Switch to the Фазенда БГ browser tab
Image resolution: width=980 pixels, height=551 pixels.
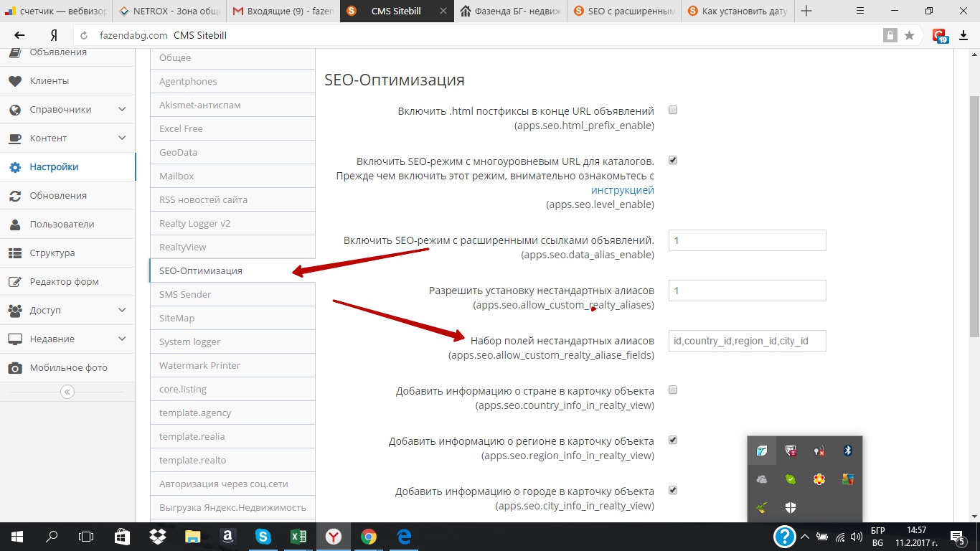pyautogui.click(x=511, y=11)
